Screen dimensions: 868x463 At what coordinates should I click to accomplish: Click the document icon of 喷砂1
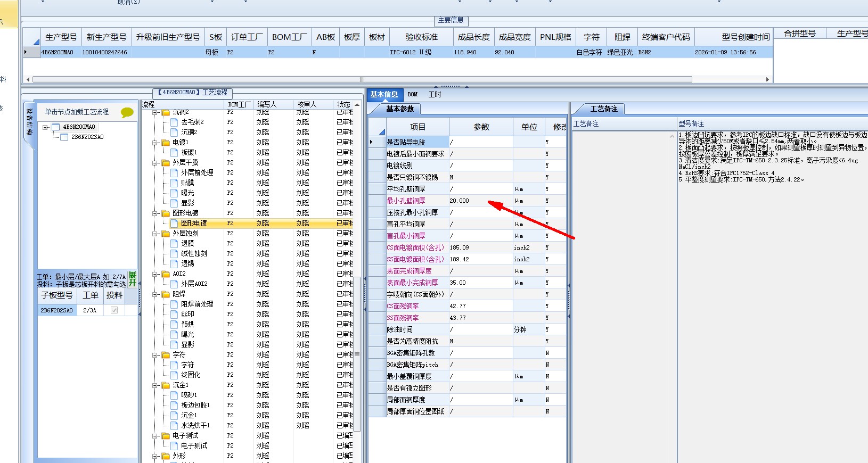point(174,395)
